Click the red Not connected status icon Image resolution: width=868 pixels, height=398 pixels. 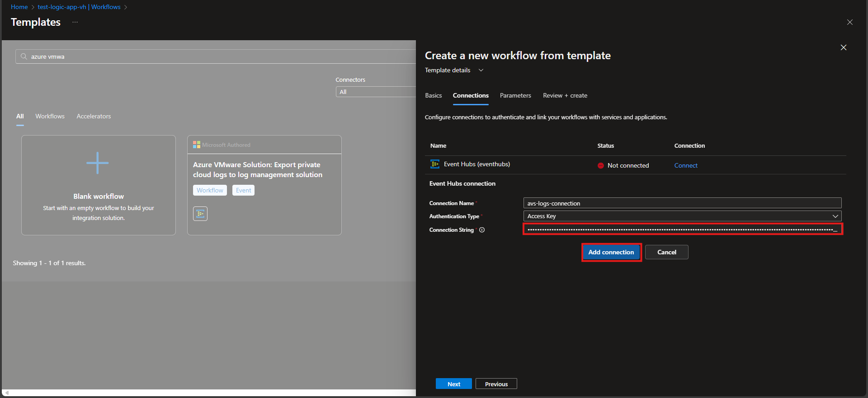pyautogui.click(x=601, y=166)
